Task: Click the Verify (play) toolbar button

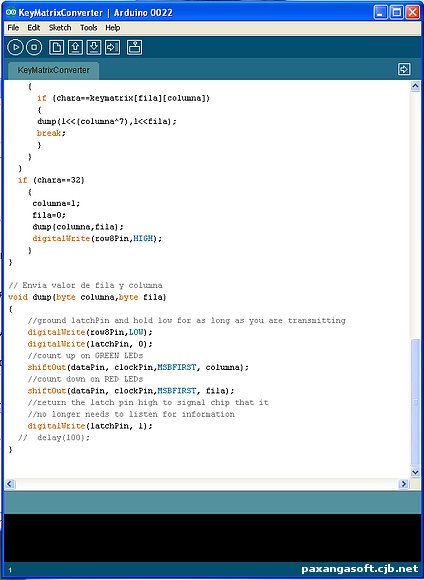Action: point(15,47)
